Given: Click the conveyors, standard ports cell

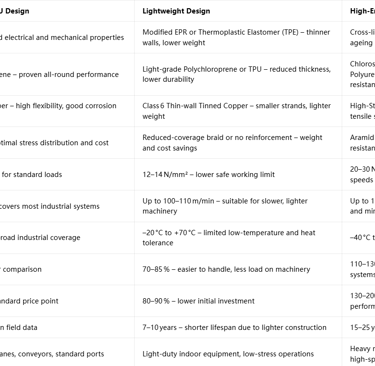Looking at the screenshot, I should pyautogui.click(x=67, y=354).
